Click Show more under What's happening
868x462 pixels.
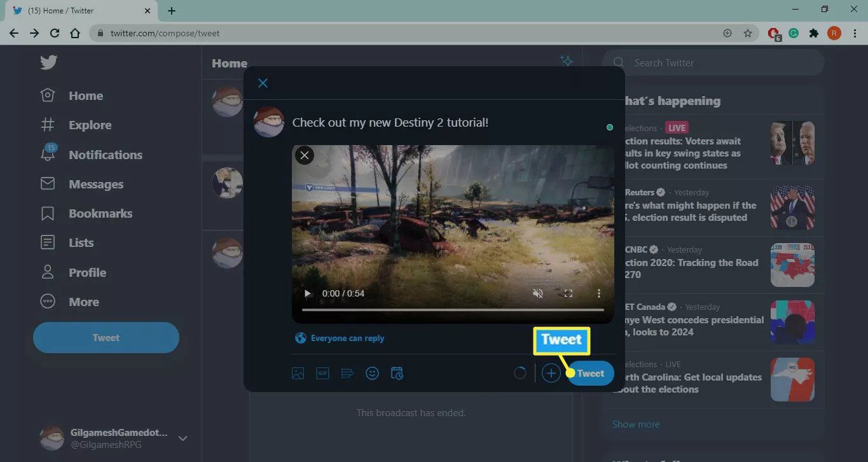[636, 424]
